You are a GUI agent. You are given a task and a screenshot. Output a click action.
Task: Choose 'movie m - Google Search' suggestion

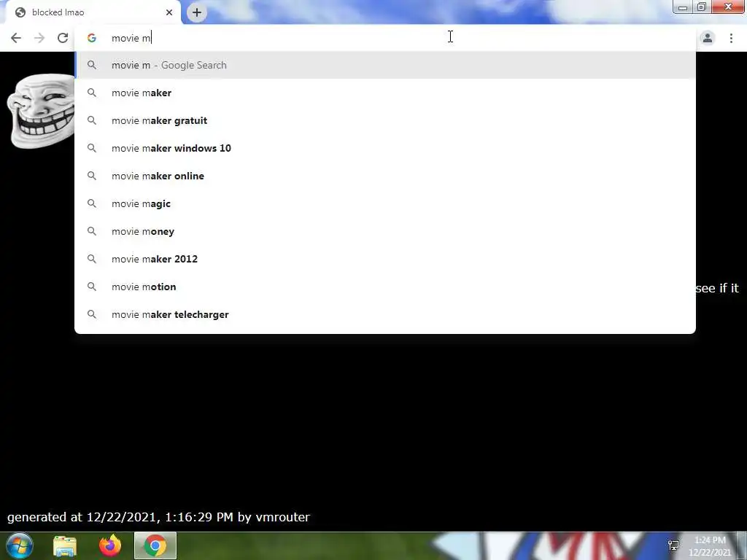385,65
